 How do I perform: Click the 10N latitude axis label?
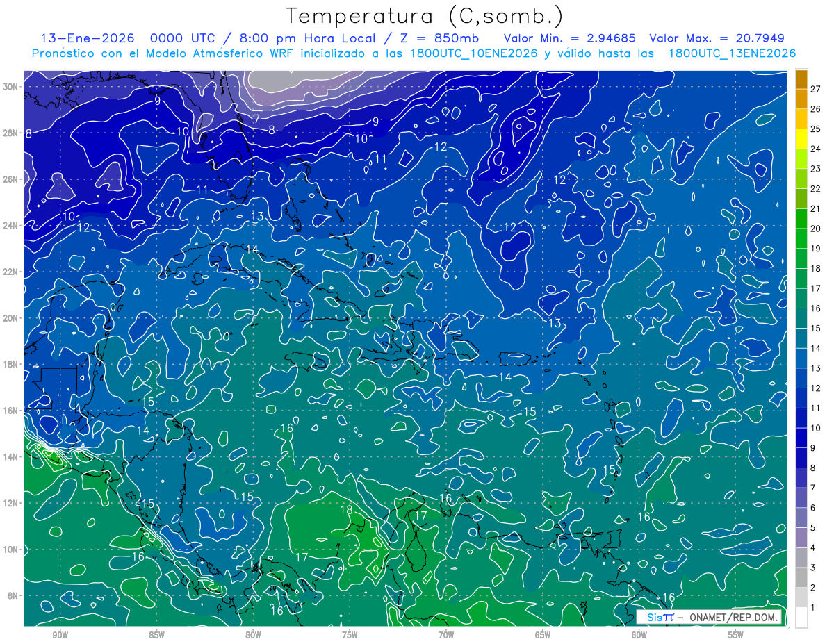[x=12, y=550]
